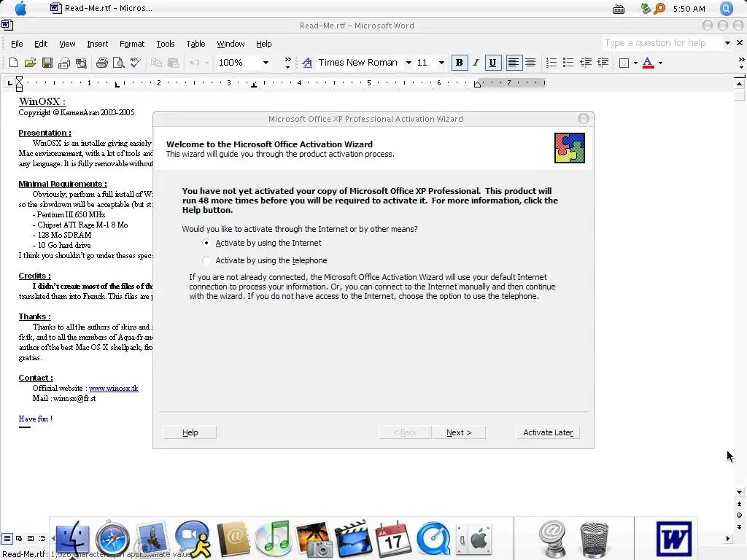Toggle Justify alignment button
Viewport: 747px width, 560px height.
(x=530, y=63)
